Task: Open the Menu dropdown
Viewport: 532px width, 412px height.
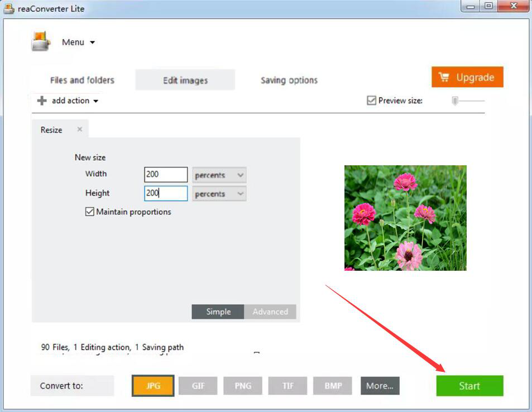Action: tap(78, 42)
